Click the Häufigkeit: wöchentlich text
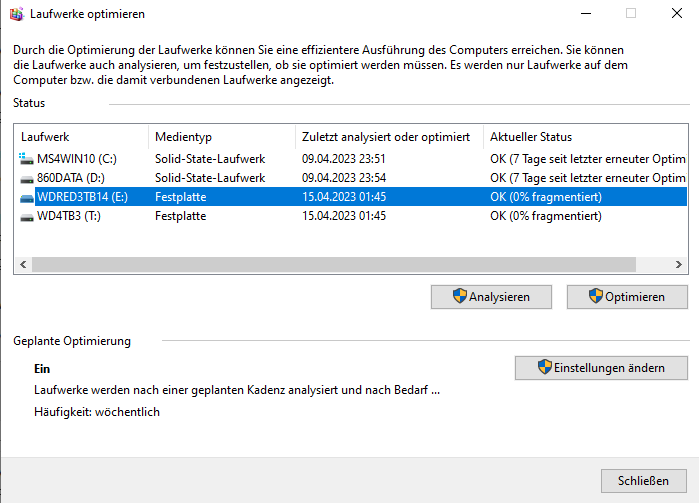The height and width of the screenshot is (503, 699). (97, 412)
